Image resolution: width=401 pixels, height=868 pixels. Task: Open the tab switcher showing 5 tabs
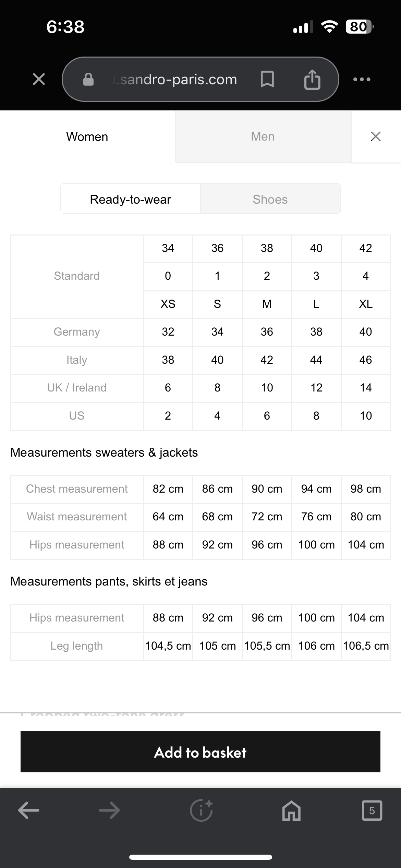[372, 810]
